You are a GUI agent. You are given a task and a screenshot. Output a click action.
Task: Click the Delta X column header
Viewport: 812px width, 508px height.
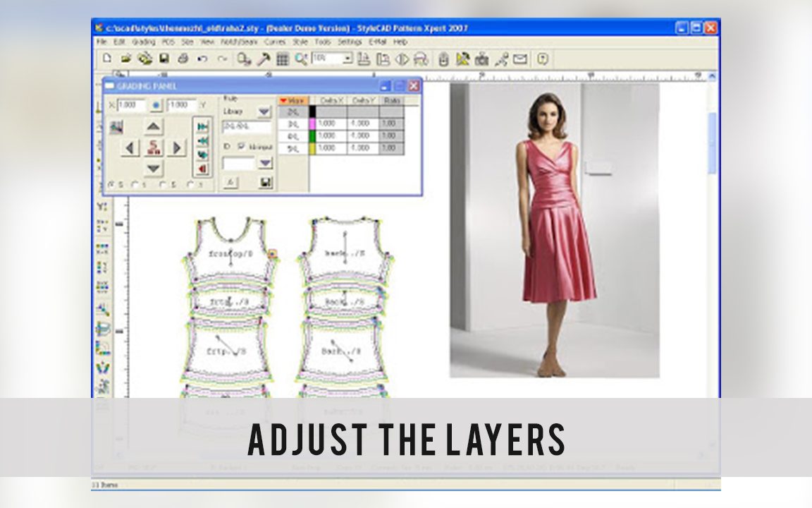(331, 101)
